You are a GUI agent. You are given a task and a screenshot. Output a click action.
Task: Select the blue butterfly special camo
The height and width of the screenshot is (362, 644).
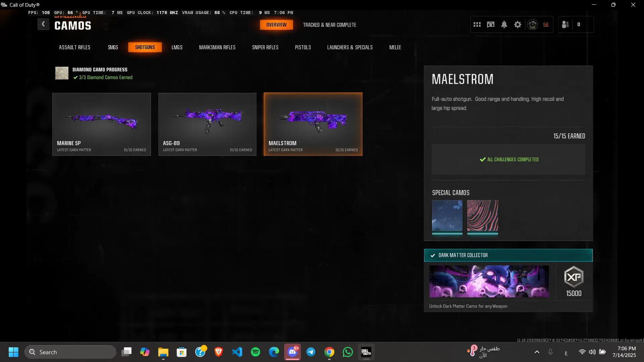(x=447, y=216)
